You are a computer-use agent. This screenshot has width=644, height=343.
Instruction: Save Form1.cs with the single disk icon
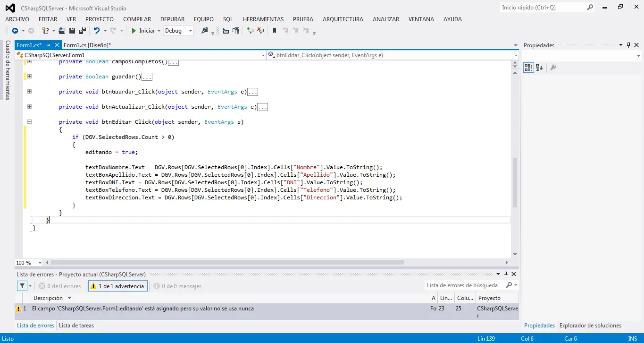click(72, 31)
